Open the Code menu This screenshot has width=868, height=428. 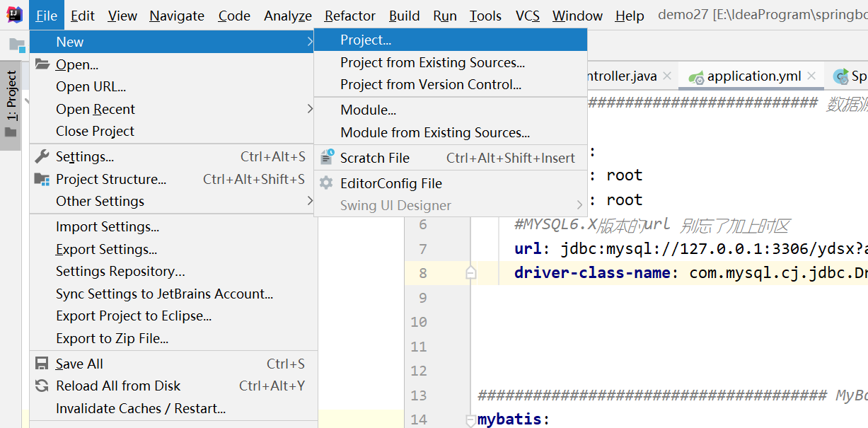[234, 16]
